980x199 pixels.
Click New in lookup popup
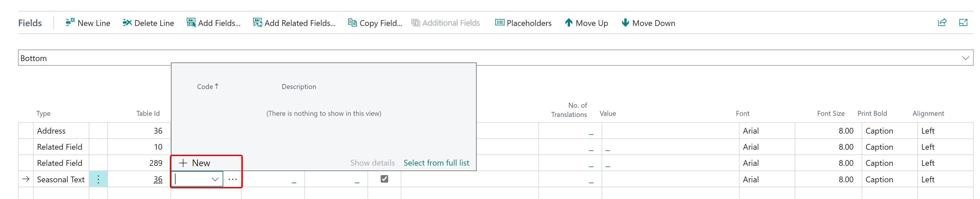[195, 163]
